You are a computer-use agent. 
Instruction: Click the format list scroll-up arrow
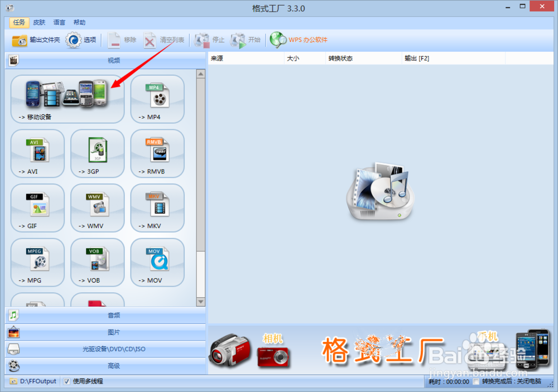[x=201, y=74]
